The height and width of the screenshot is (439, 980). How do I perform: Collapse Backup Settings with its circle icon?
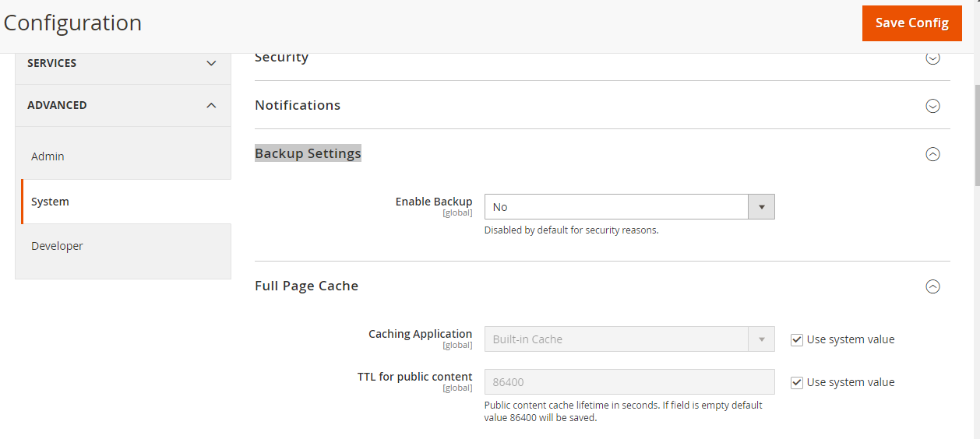pos(932,154)
